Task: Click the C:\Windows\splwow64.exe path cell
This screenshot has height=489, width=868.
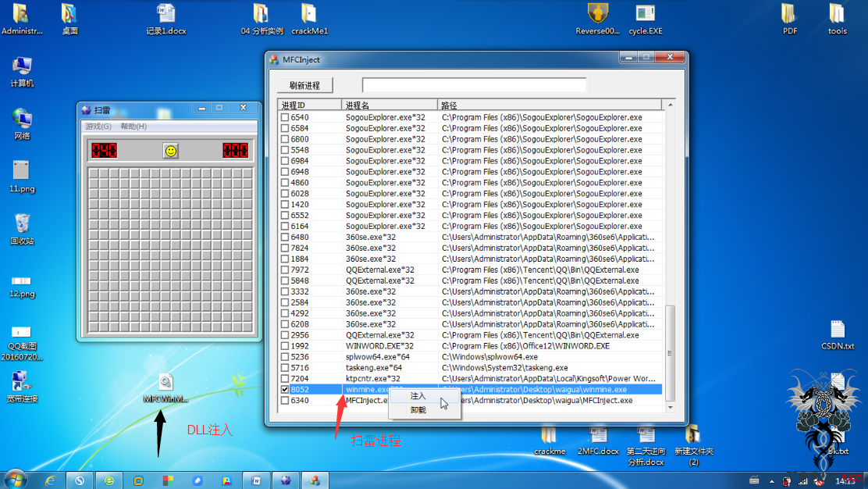Action: [489, 357]
